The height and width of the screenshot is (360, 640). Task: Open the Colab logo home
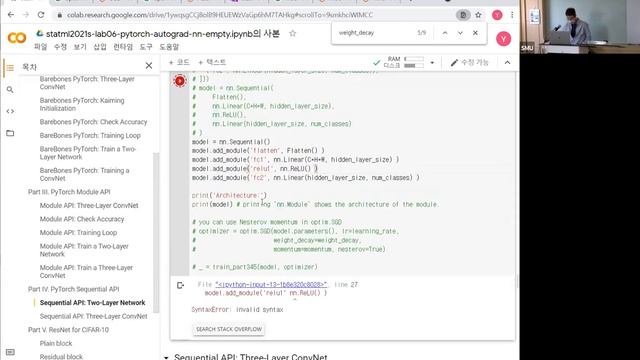coord(17,38)
